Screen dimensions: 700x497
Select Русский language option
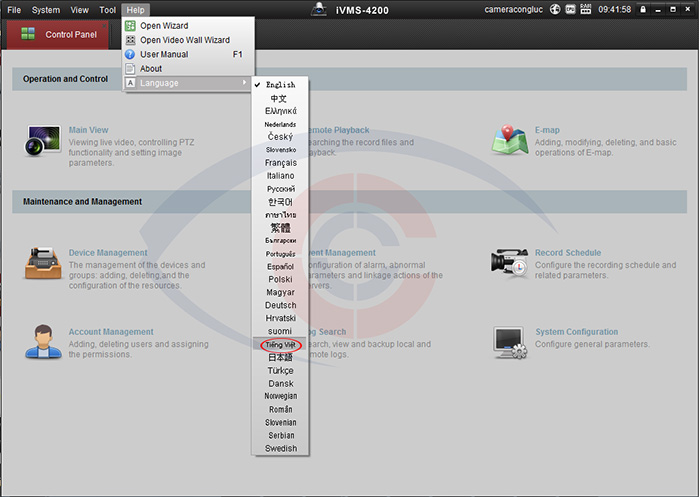point(280,189)
